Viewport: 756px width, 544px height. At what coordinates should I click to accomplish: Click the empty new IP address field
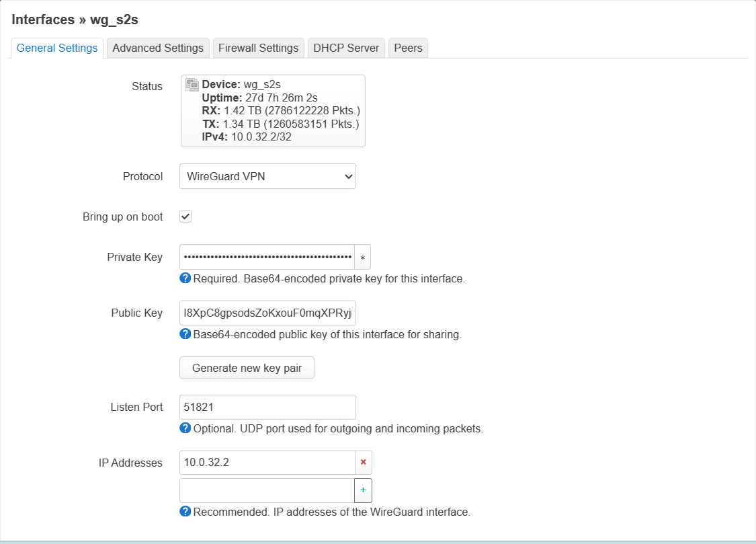[x=267, y=490]
